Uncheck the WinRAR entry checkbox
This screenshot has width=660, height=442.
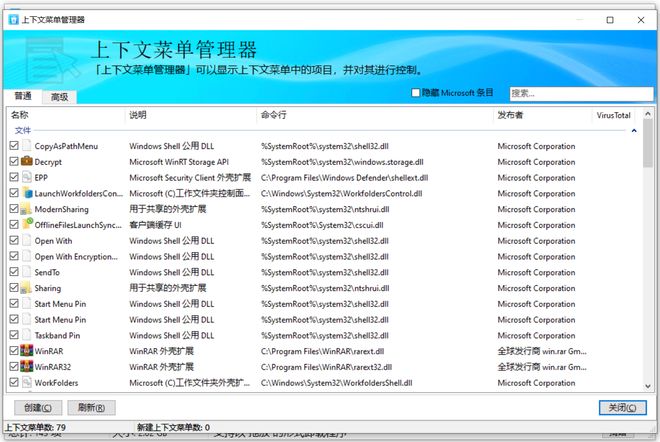(14, 351)
